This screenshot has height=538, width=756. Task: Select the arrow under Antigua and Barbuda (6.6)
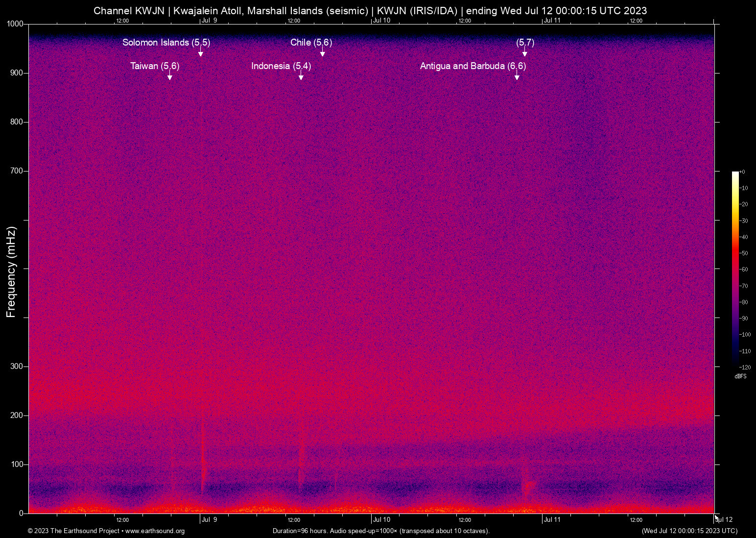click(x=517, y=75)
